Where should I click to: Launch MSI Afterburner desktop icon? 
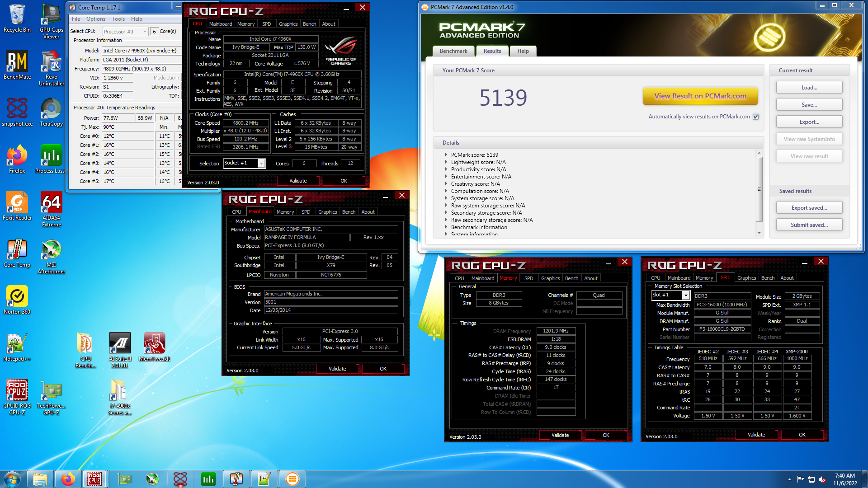51,256
